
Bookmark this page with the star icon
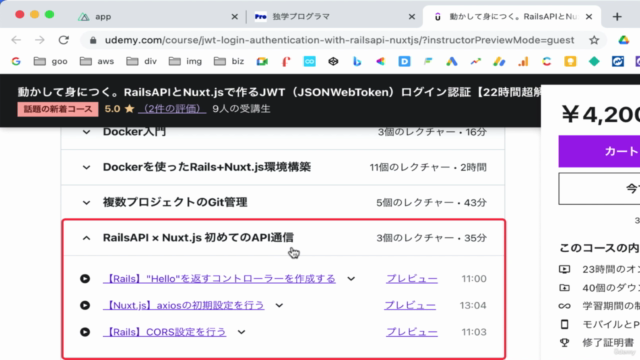point(594,40)
